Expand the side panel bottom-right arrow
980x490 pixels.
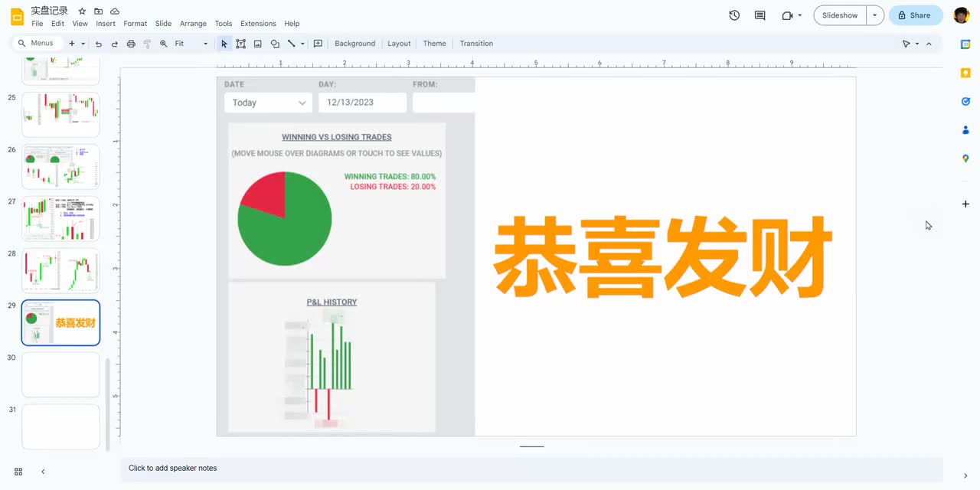tap(965, 476)
